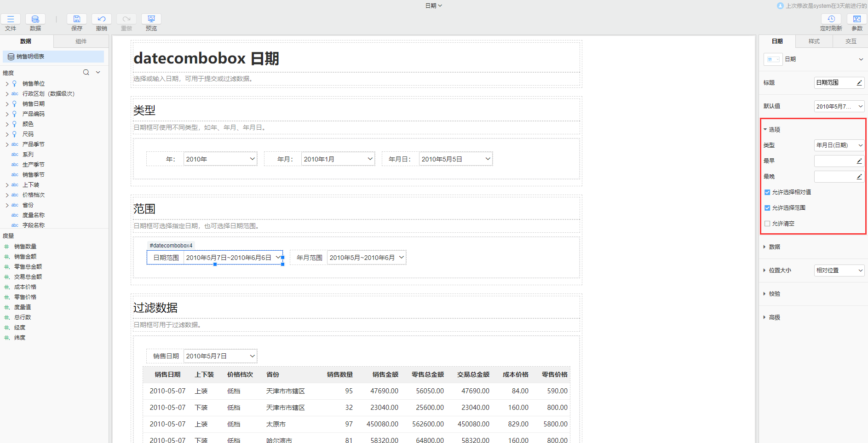
Task: Click the 撤销 (Undo) toolbar icon
Action: (x=102, y=19)
